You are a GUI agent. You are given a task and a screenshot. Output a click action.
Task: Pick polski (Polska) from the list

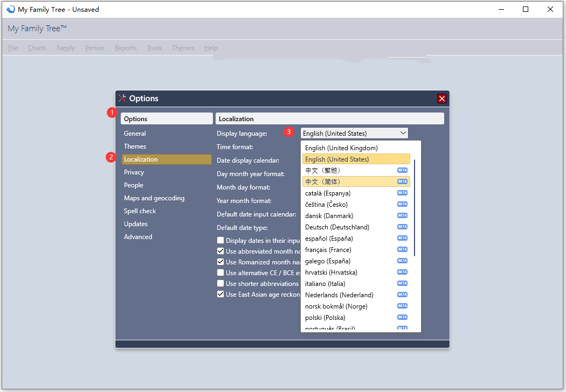[356, 317]
